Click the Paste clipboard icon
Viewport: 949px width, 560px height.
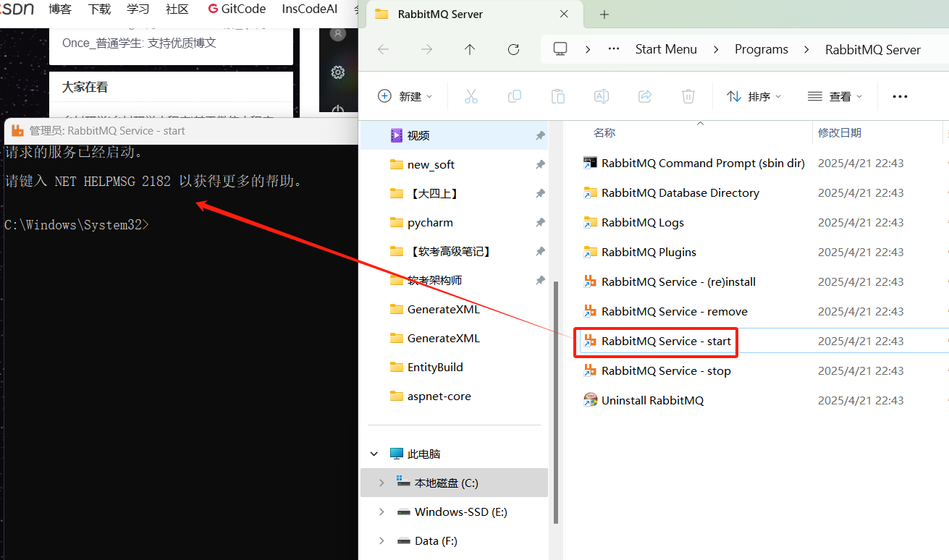pos(558,96)
